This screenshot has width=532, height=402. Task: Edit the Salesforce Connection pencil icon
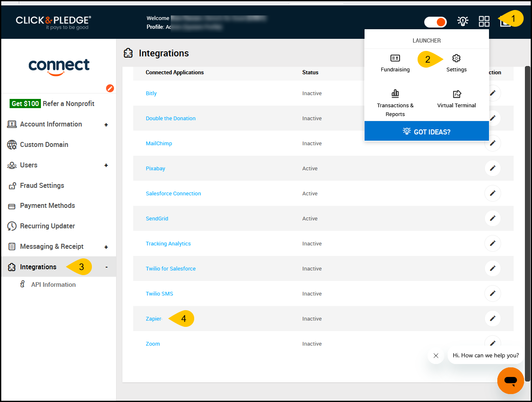[493, 193]
